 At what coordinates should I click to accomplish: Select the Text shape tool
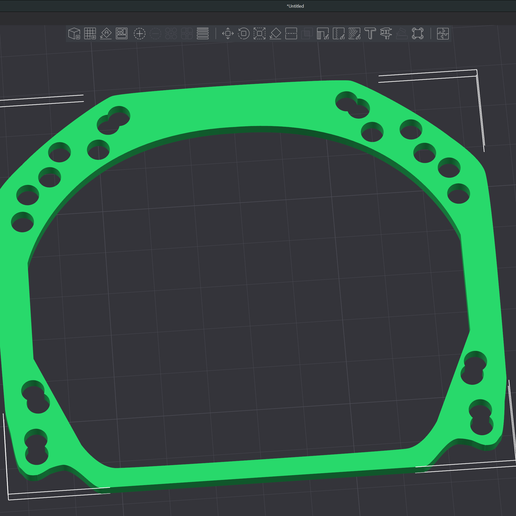[x=370, y=34]
